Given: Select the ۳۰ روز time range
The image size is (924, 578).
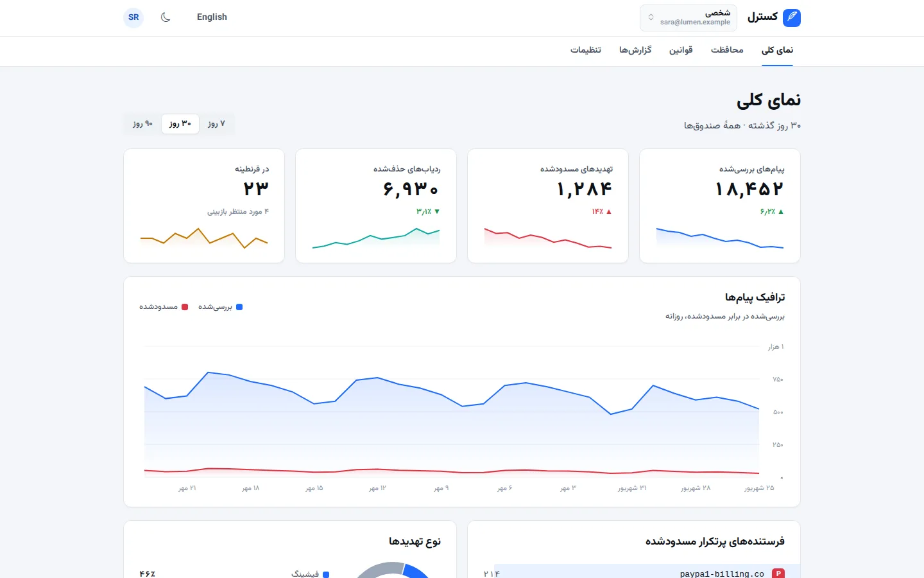Looking at the screenshot, I should click(x=180, y=123).
